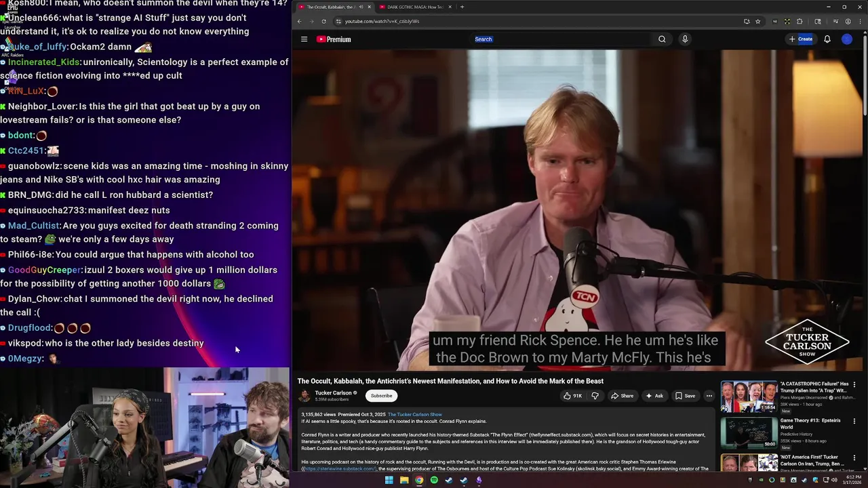Bookmark this page with star icon
This screenshot has height=488, width=868.
757,21
